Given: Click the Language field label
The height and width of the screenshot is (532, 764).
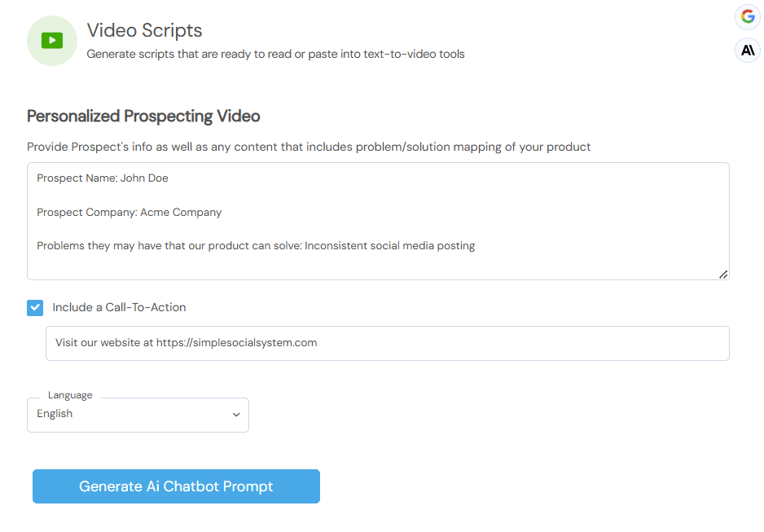Looking at the screenshot, I should coord(70,395).
